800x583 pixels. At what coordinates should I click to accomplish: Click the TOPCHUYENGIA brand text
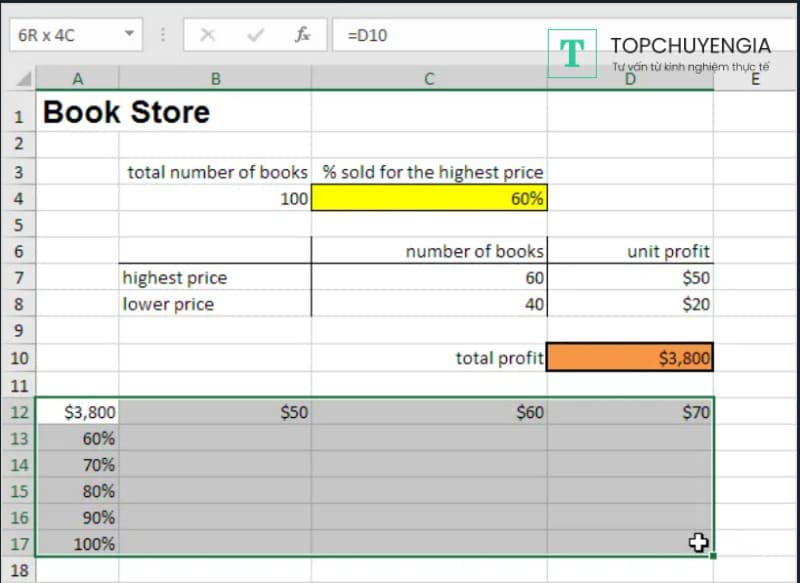690,46
